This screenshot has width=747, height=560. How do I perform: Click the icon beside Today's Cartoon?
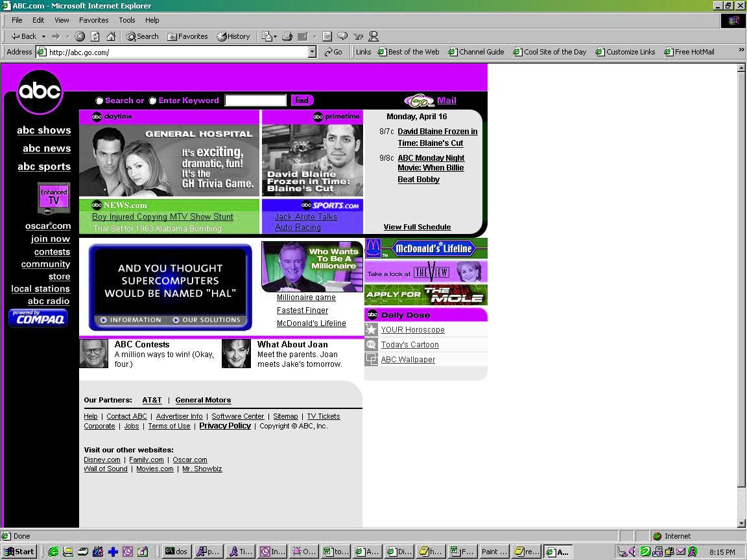(371, 344)
